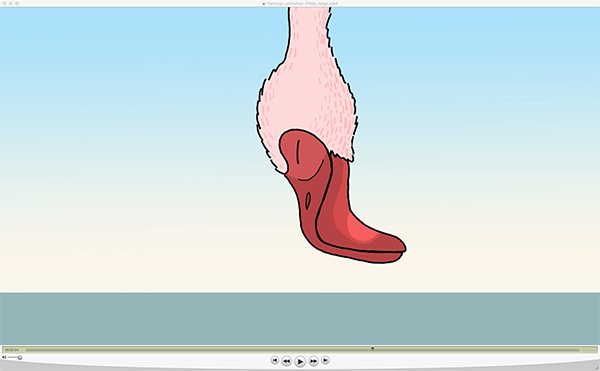The height and width of the screenshot is (371, 600).
Task: Click the volume slider knob
Action: [20, 358]
